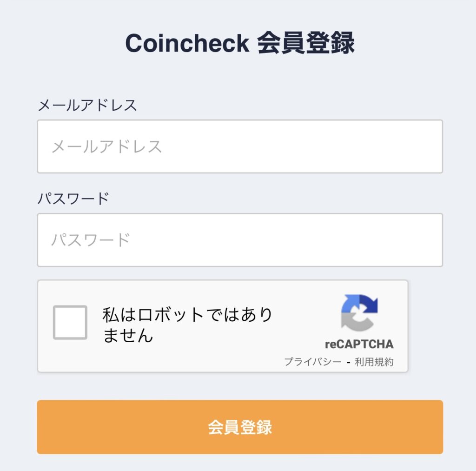This screenshot has width=476, height=471.
Task: Focus the パスワード input field
Action: pos(240,240)
